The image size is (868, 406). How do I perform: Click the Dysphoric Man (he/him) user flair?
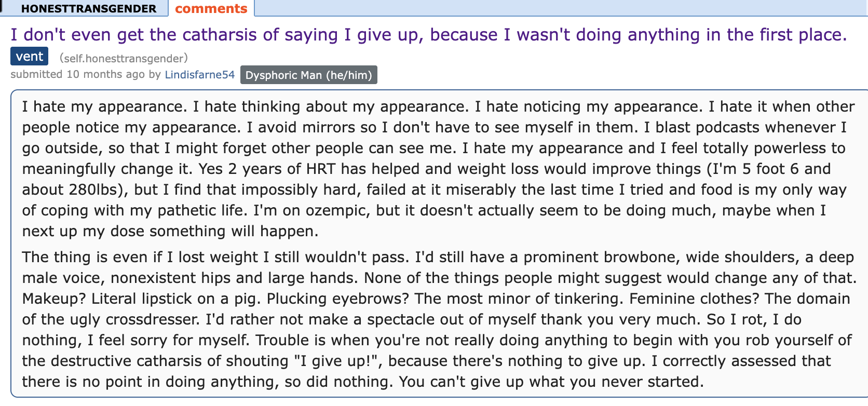[x=309, y=75]
